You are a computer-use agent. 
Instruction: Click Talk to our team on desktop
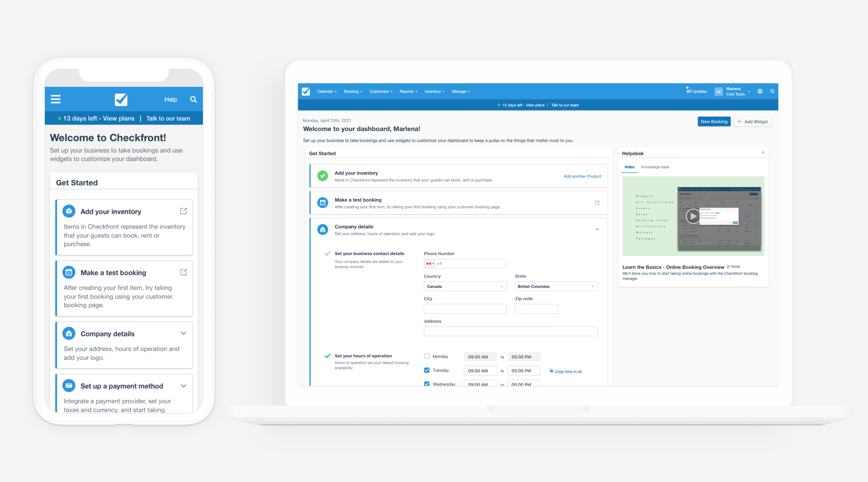pyautogui.click(x=565, y=105)
